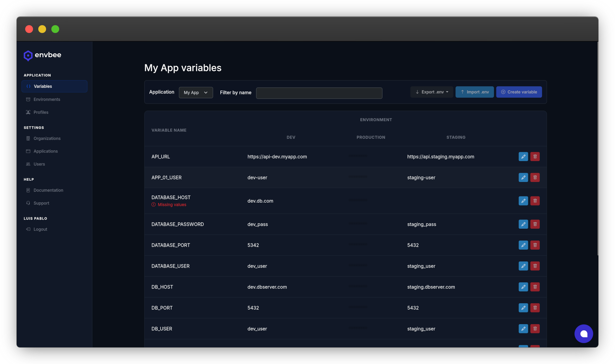Select the Organizations icon under Settings
615x364 pixels.
pos(28,138)
